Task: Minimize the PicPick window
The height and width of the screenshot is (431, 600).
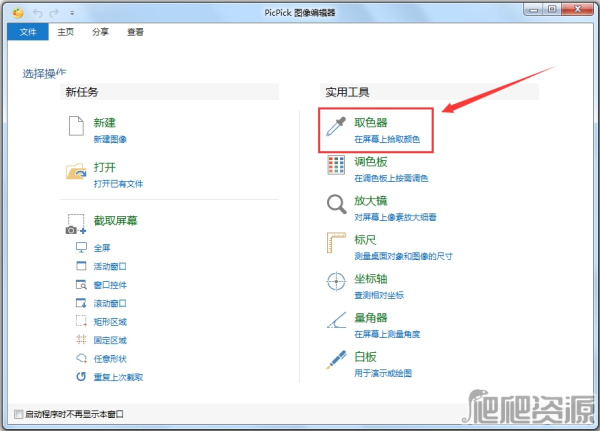Action: pyautogui.click(x=534, y=10)
